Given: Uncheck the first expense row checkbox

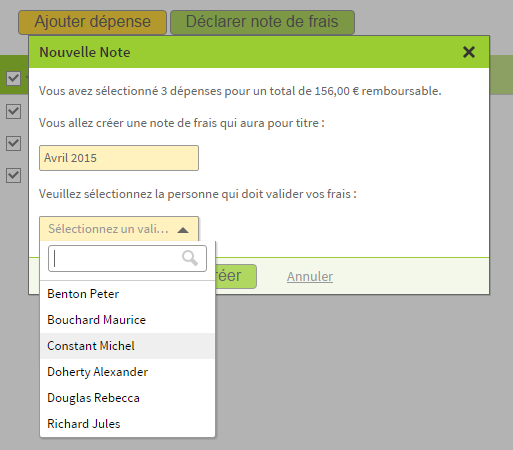Looking at the screenshot, I should coord(14,111).
